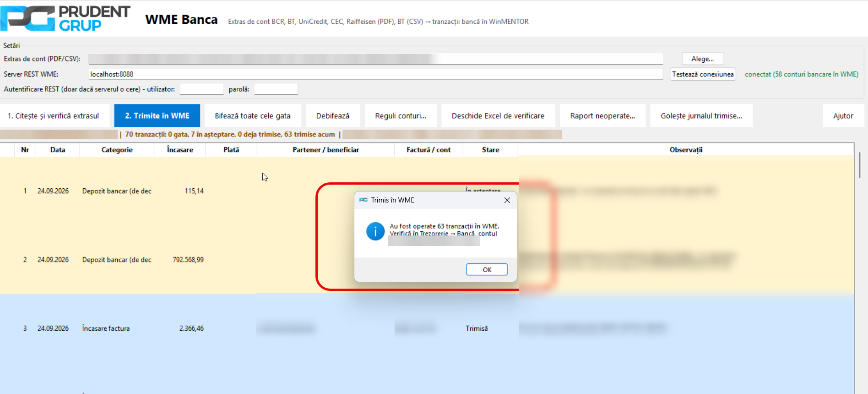The width and height of the screenshot is (868, 394).
Task: Click Depozit bancar category in row 2
Action: 117,260
